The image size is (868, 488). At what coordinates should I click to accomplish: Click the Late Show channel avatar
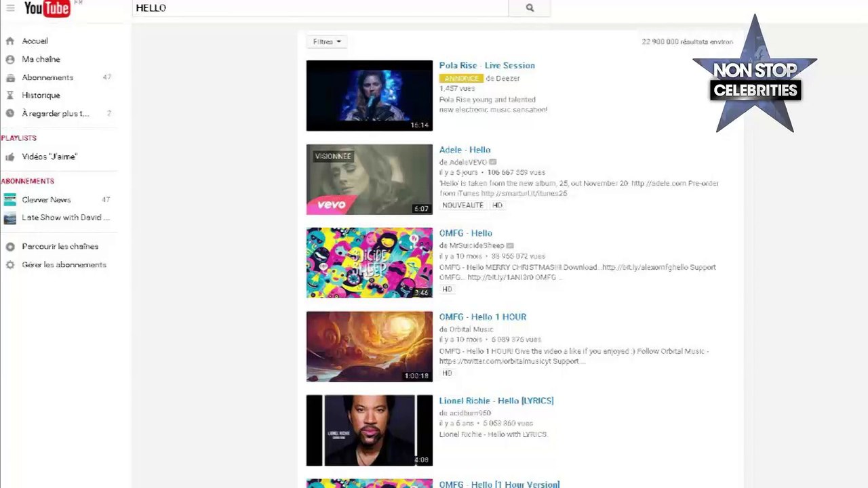10,218
